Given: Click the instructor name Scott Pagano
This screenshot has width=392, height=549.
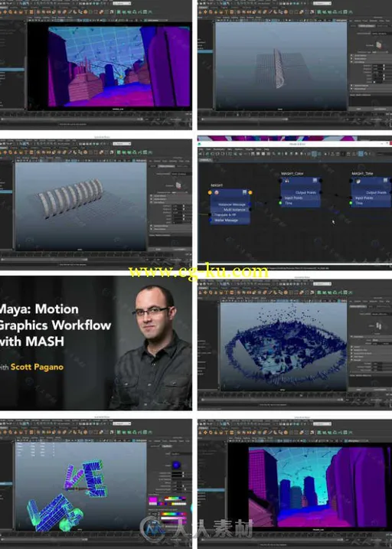Looking at the screenshot, I should [x=37, y=367].
